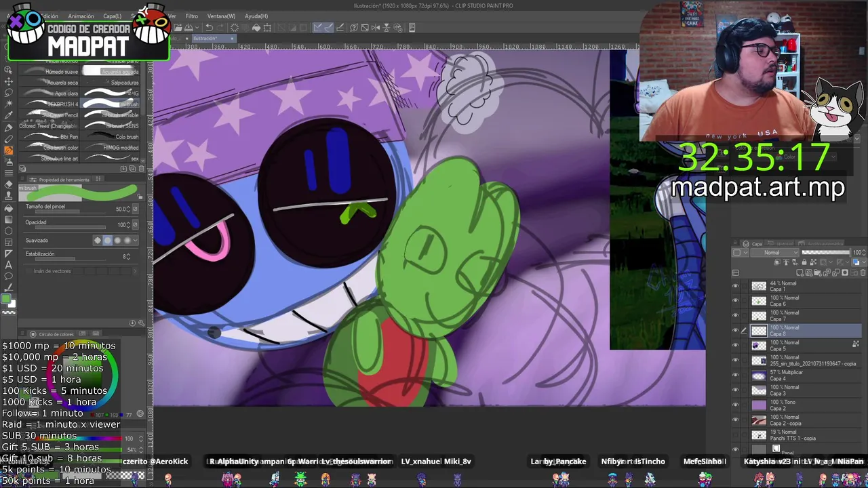
Task: Click the green foreground color swatch
Action: [x=6, y=300]
